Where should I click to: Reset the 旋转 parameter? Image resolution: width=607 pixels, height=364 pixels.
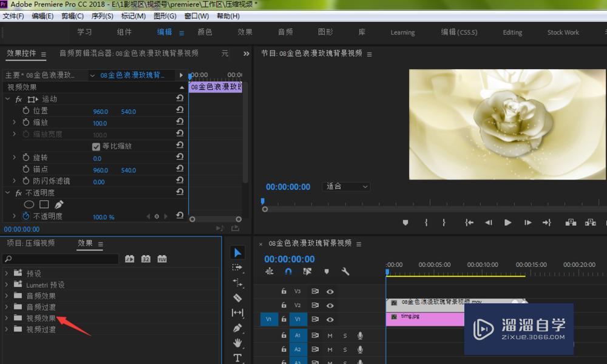[x=180, y=157]
